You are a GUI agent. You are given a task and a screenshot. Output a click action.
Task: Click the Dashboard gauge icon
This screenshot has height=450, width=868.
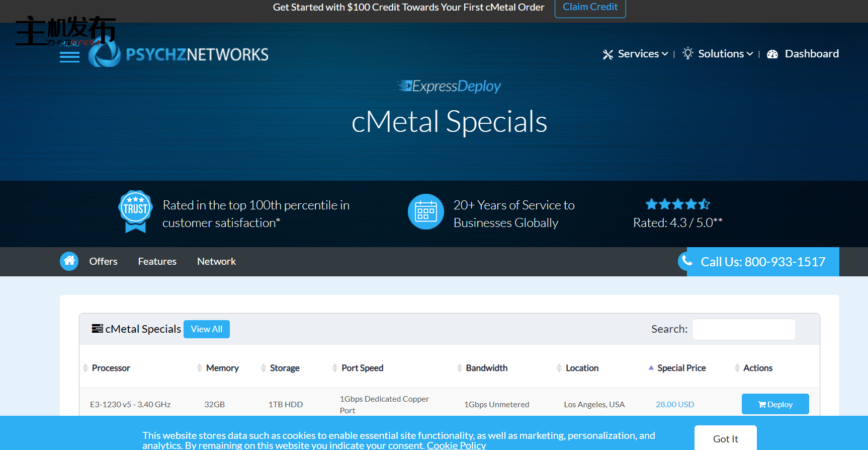pos(772,54)
